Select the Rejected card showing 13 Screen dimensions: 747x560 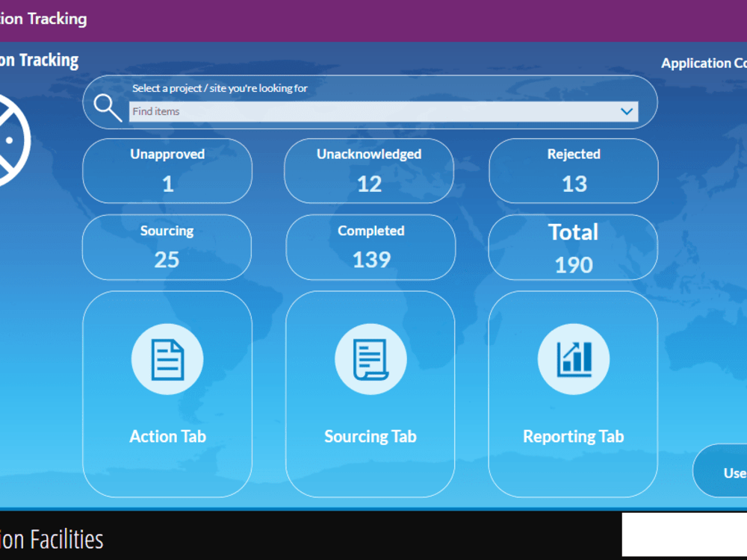click(573, 171)
